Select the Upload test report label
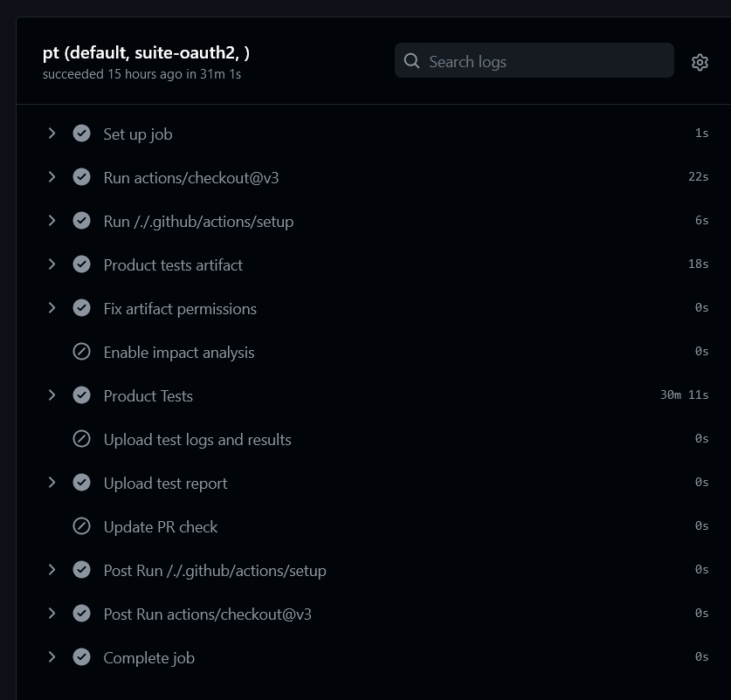This screenshot has height=700, width=731. (165, 484)
